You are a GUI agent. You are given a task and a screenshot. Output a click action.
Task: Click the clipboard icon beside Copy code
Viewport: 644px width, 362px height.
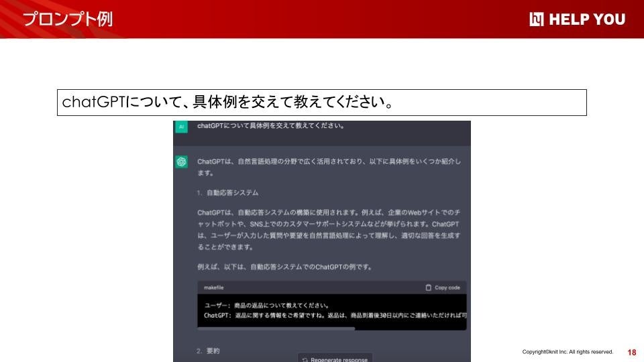pos(428,288)
